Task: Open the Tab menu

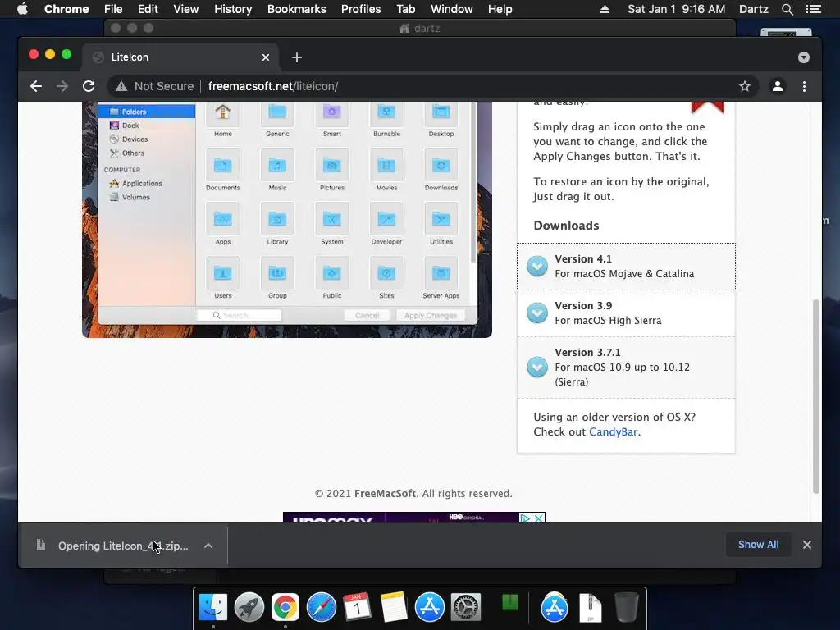Action: (x=405, y=9)
